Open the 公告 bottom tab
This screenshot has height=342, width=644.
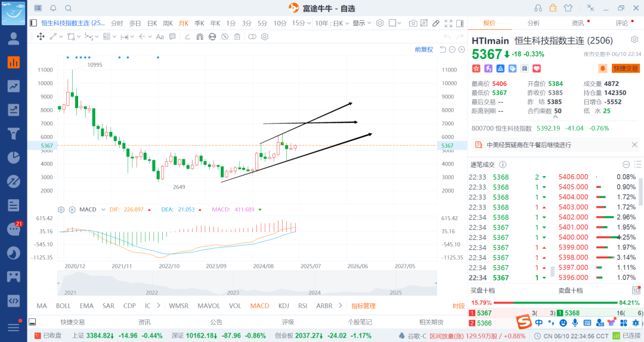(216, 322)
